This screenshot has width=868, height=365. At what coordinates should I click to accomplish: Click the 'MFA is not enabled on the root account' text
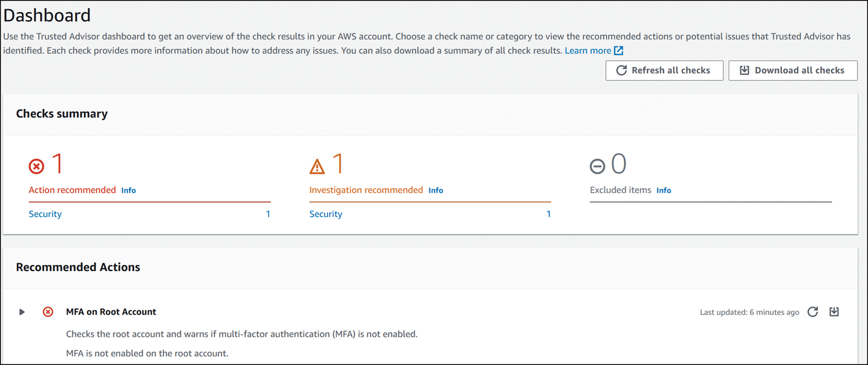click(x=147, y=353)
